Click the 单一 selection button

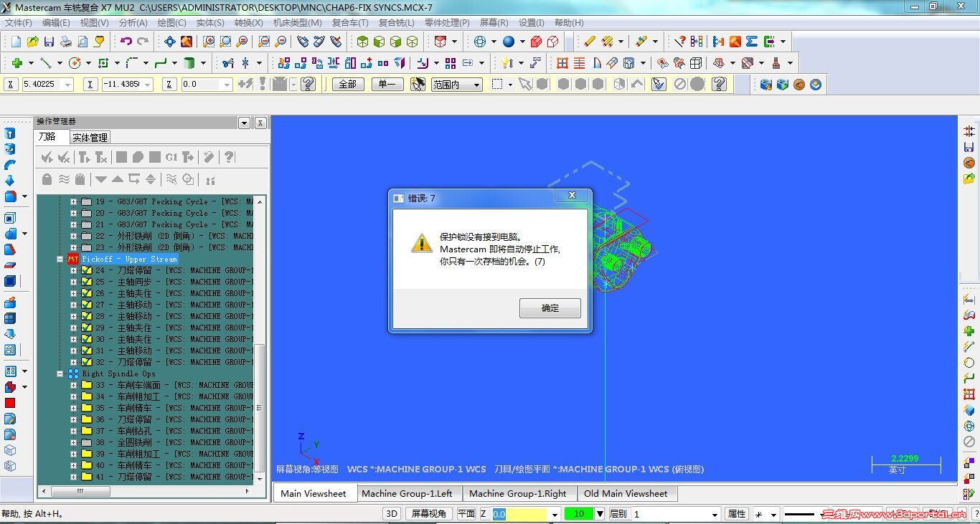click(x=387, y=85)
